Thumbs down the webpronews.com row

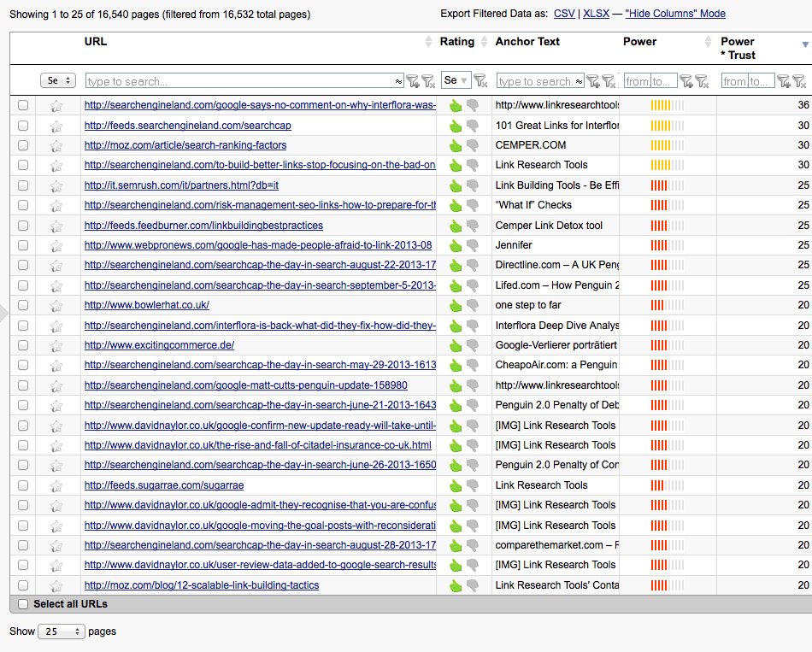pos(473,245)
